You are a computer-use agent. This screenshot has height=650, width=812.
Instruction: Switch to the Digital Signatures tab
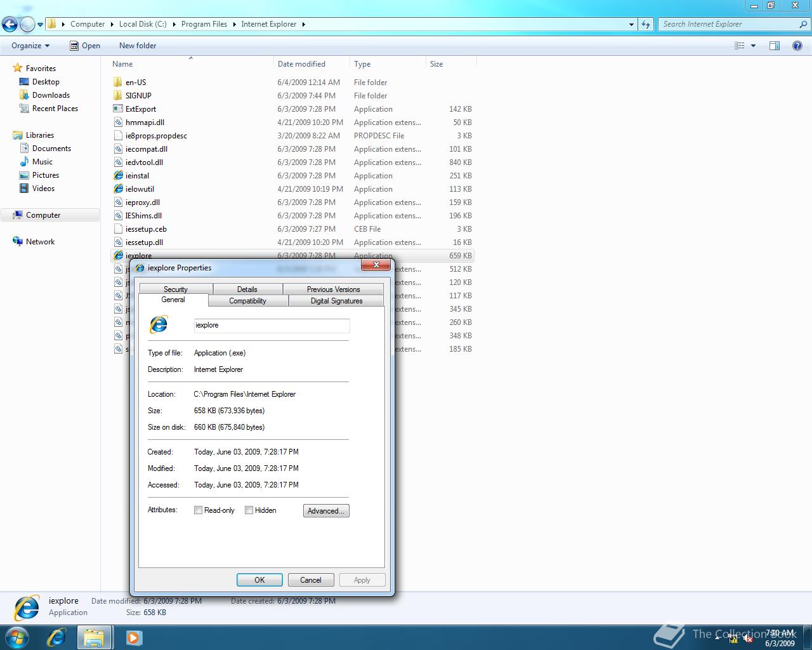tap(336, 301)
